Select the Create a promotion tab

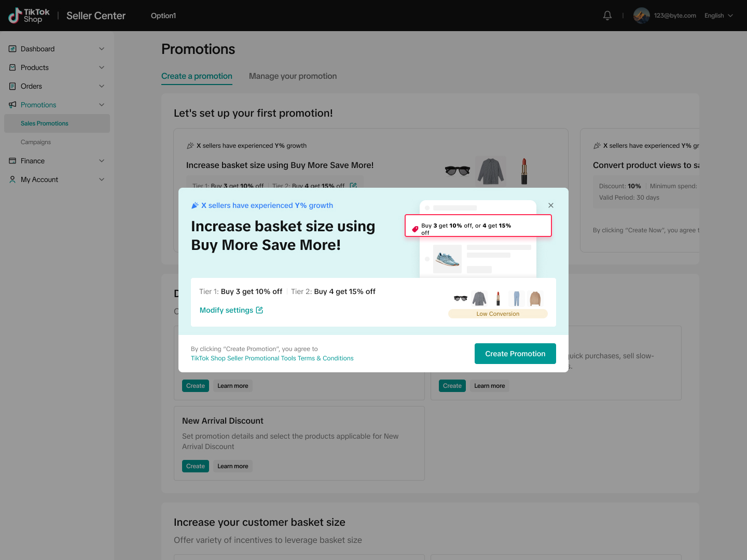point(197,76)
